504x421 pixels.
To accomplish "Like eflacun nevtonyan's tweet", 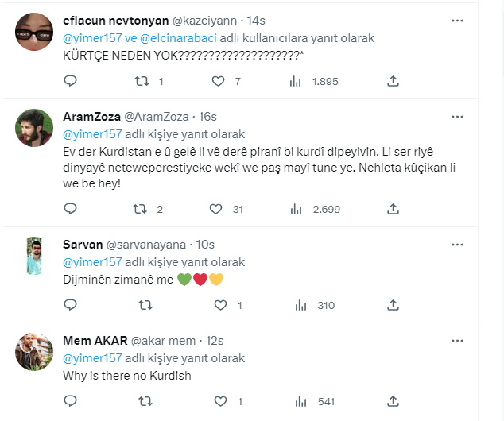I will click(219, 81).
